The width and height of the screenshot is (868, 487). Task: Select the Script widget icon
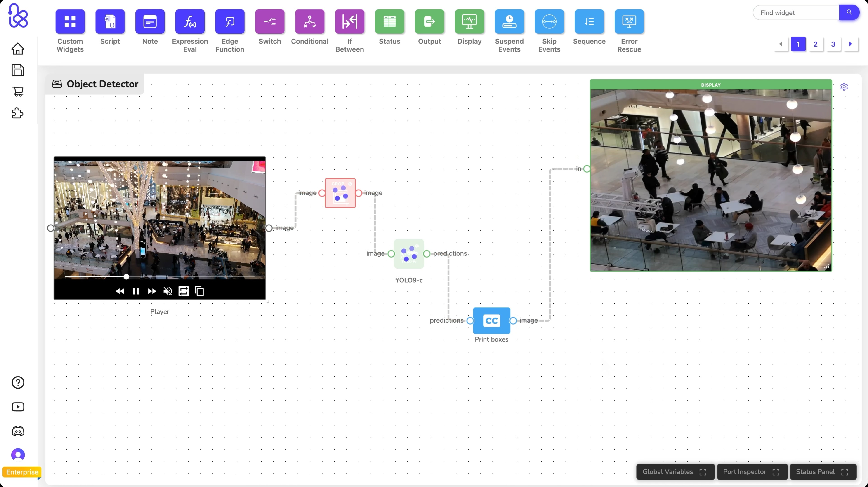click(110, 22)
